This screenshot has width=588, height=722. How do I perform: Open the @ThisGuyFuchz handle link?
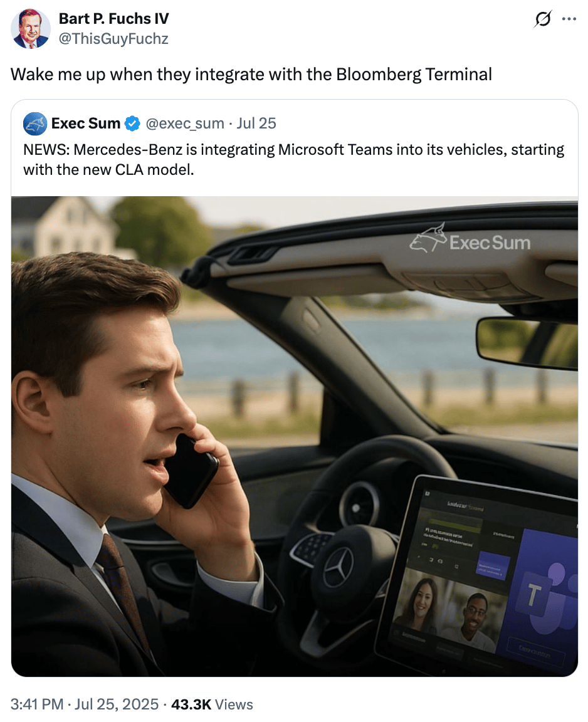coord(113,39)
